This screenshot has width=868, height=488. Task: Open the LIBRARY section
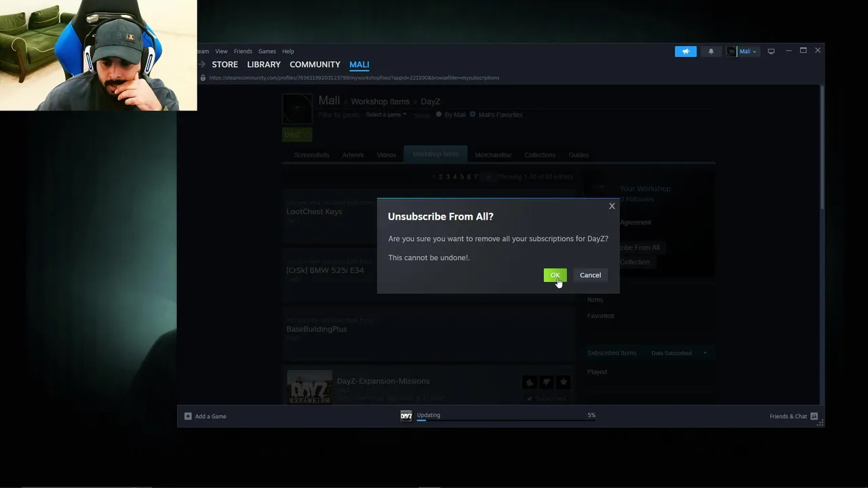tap(264, 64)
